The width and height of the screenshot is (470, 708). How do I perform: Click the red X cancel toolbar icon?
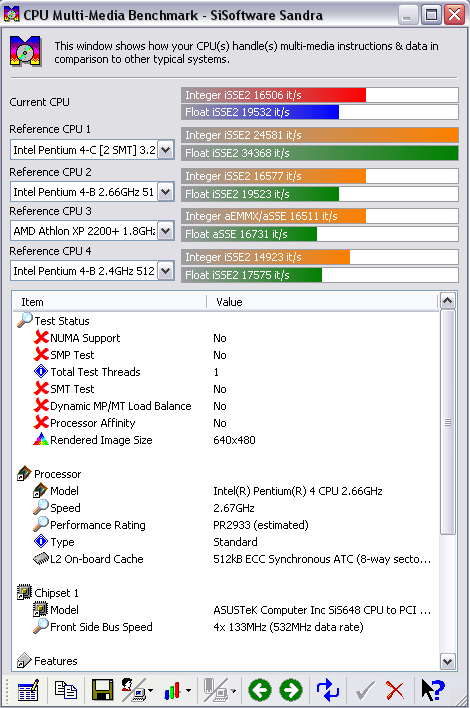pos(395,690)
